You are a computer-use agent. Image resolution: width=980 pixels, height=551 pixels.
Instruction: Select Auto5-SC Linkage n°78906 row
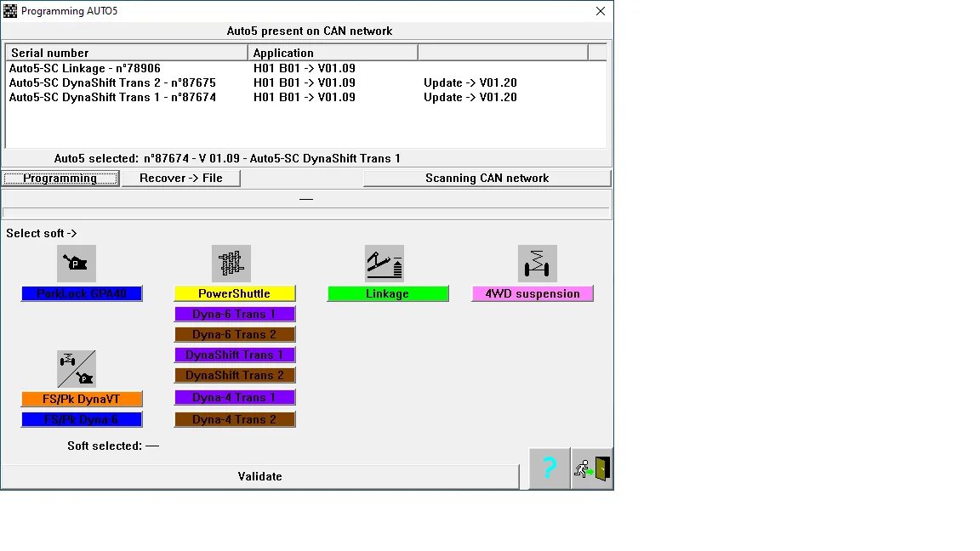(85, 68)
